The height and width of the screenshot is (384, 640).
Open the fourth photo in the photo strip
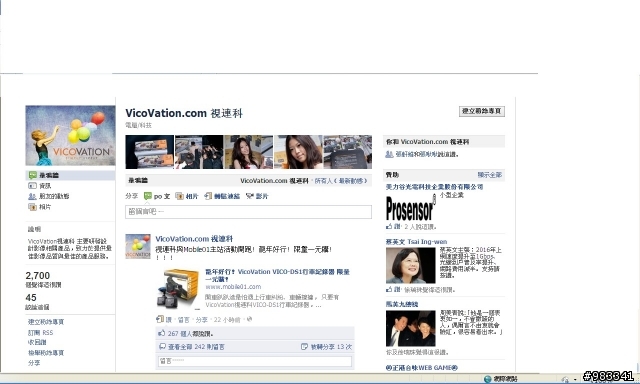click(298, 152)
